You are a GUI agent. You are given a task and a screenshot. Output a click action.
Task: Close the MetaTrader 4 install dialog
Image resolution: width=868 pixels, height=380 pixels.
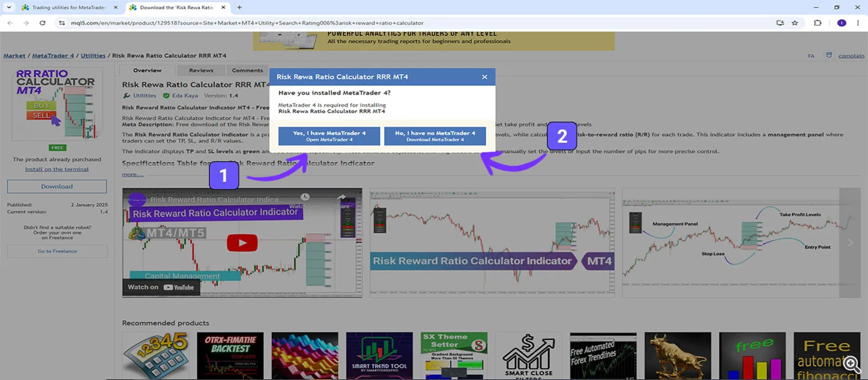484,77
